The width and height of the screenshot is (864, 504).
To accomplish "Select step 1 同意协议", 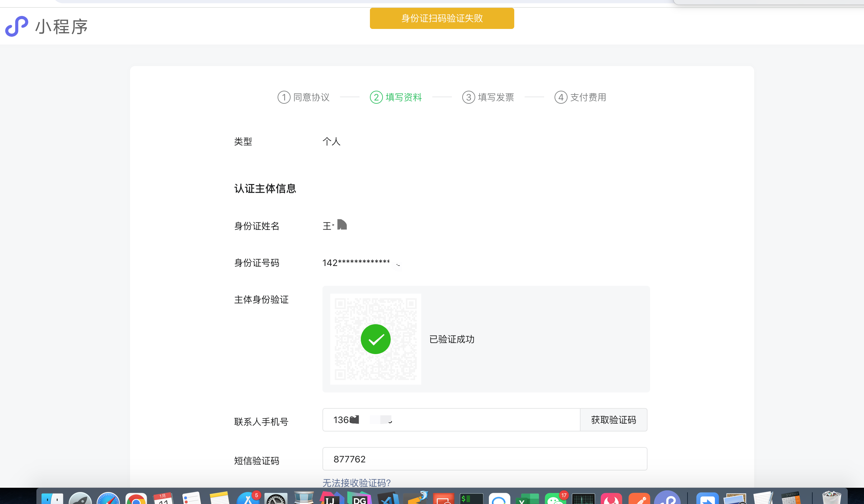I will pyautogui.click(x=303, y=97).
